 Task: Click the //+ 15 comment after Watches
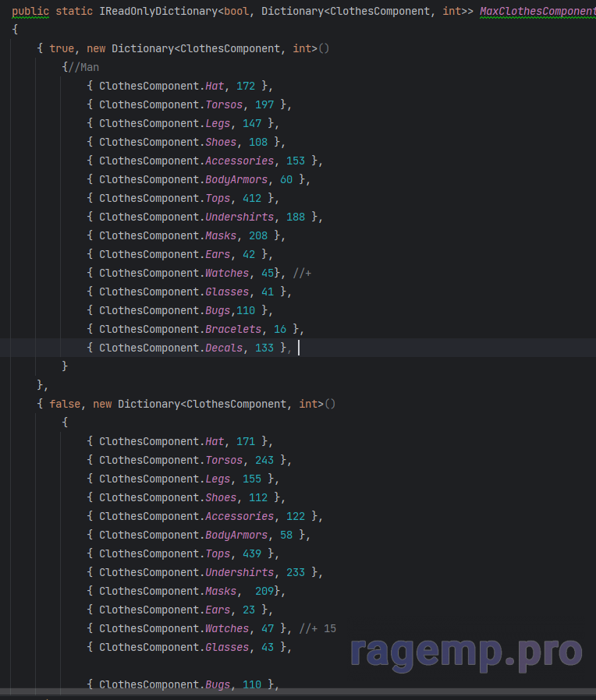click(318, 628)
